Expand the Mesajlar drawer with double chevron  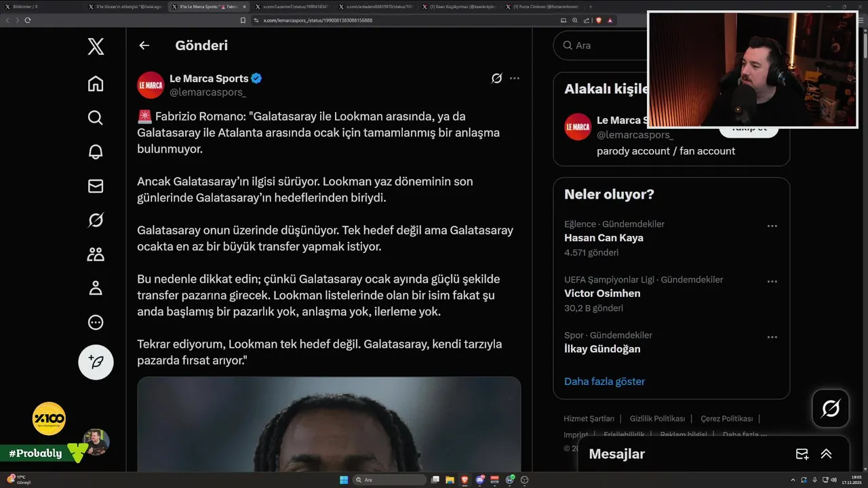tap(826, 454)
